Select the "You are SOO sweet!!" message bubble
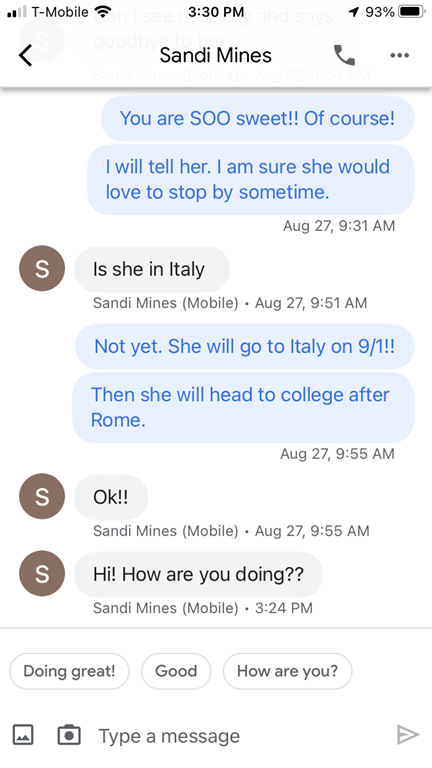The image size is (432, 768). point(258,119)
